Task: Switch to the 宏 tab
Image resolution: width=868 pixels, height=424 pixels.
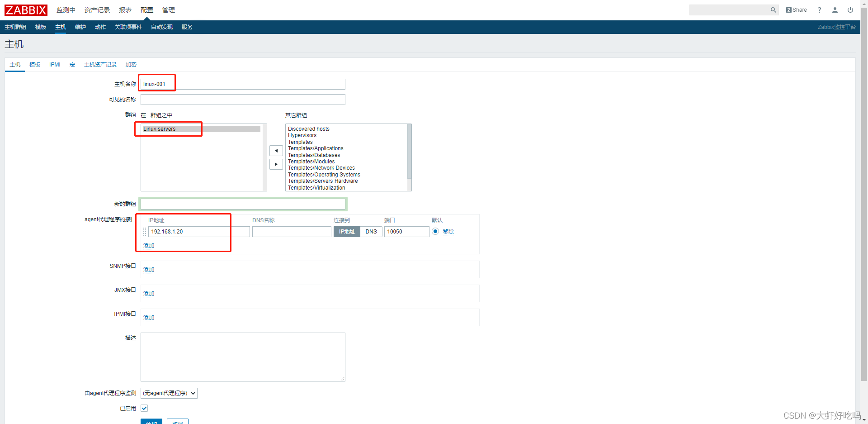Action: [72, 65]
